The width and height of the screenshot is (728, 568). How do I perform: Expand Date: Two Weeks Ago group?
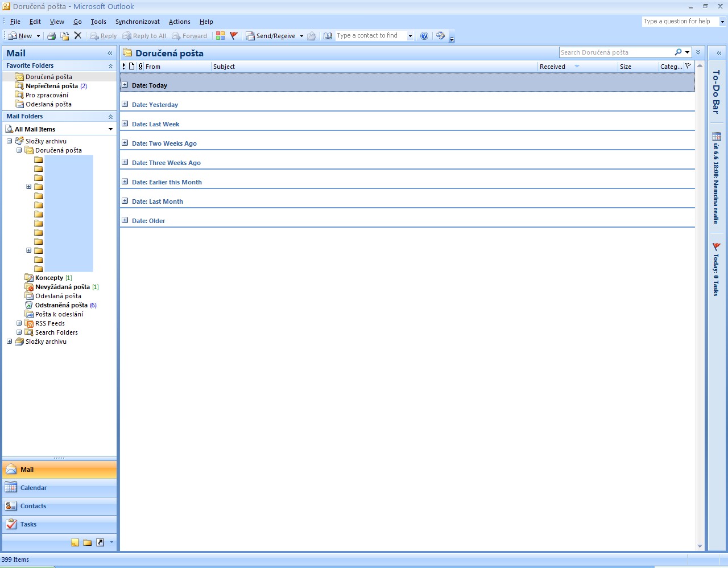point(125,143)
